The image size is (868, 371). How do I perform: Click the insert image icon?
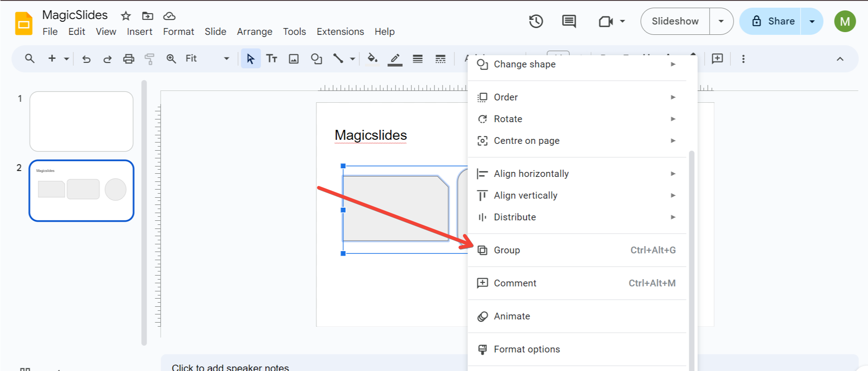coord(294,59)
